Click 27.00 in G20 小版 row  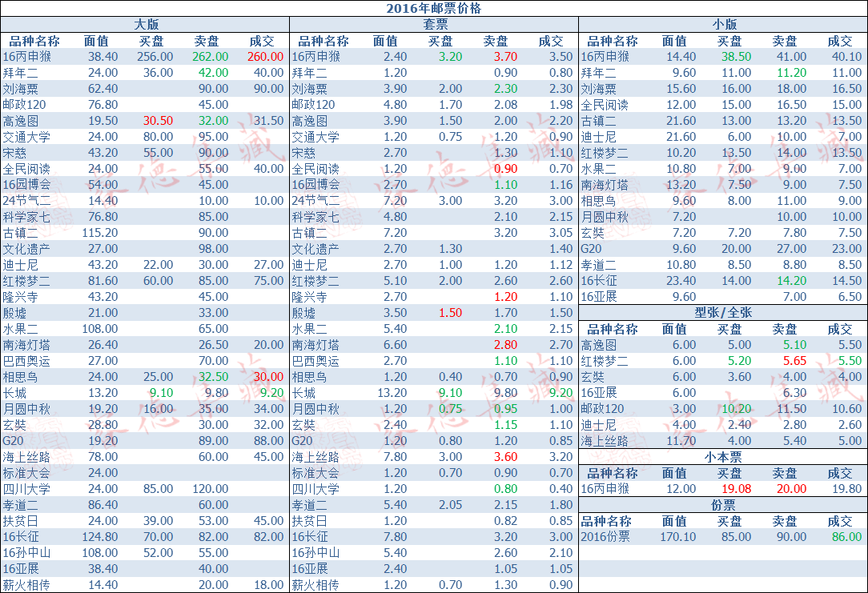tap(792, 249)
